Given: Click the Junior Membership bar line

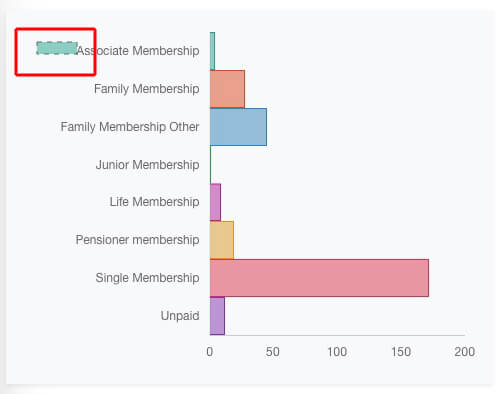Looking at the screenshot, I should 210,165.
